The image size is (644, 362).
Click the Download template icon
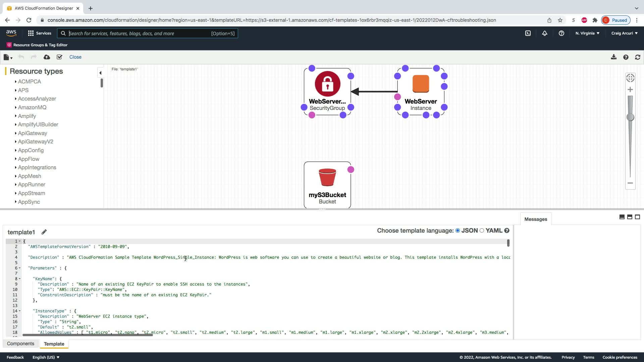coord(613,57)
